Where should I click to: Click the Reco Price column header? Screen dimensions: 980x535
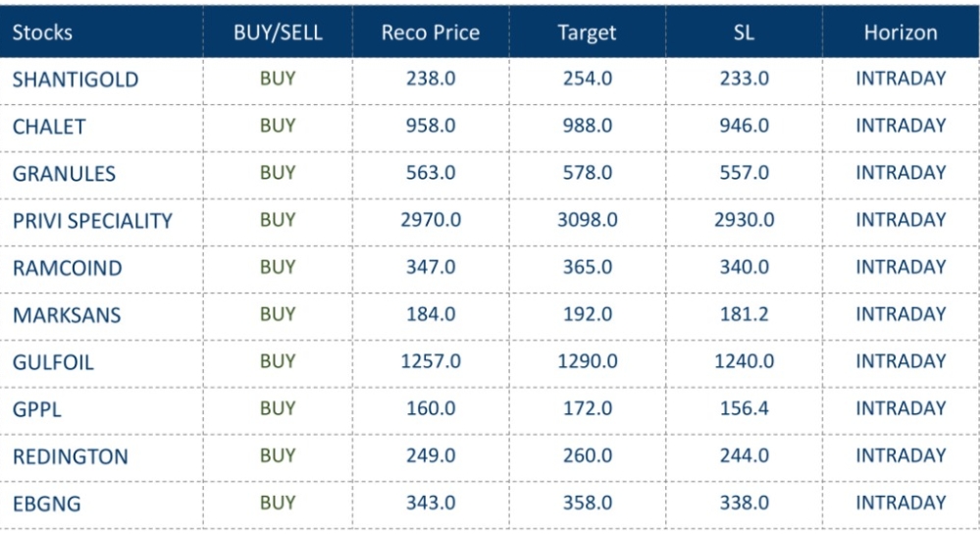point(430,32)
